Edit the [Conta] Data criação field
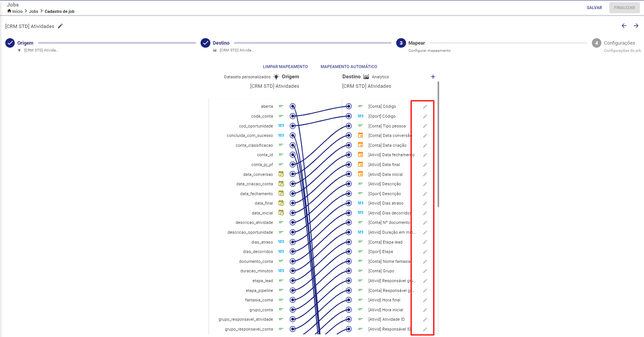Viewport: 644px width, 337px height. point(425,146)
